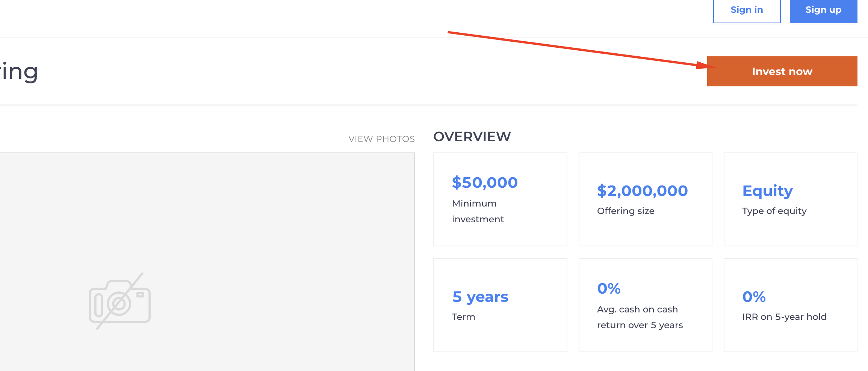Click the Avg. cash on cash return label
The width and height of the screenshot is (868, 371).
pyautogui.click(x=640, y=317)
